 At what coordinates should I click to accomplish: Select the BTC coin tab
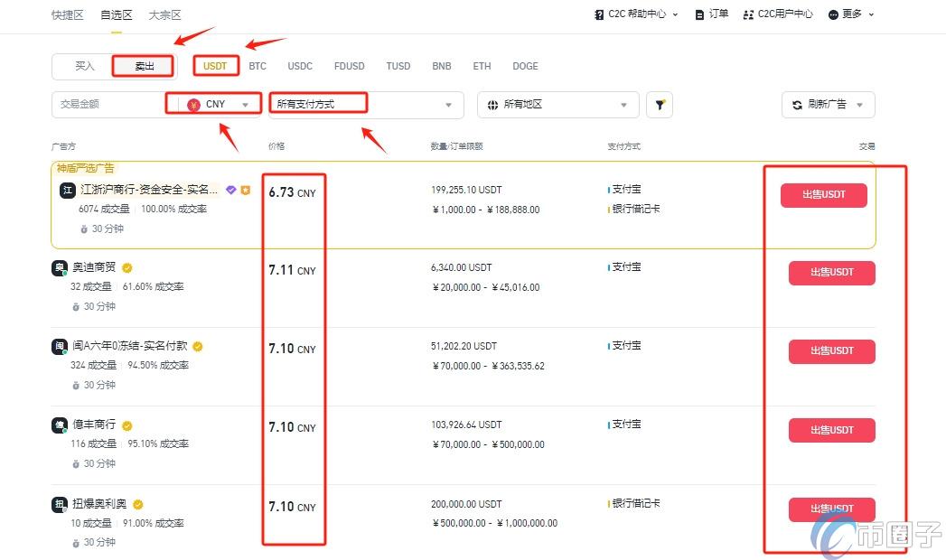coord(257,66)
